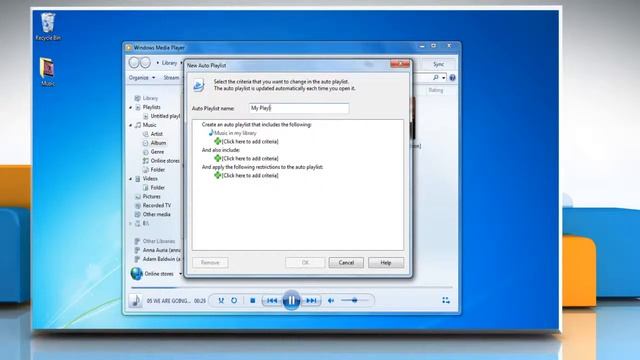The image size is (640, 360).
Task: Click green plus under restrictions section
Action: 218,175
